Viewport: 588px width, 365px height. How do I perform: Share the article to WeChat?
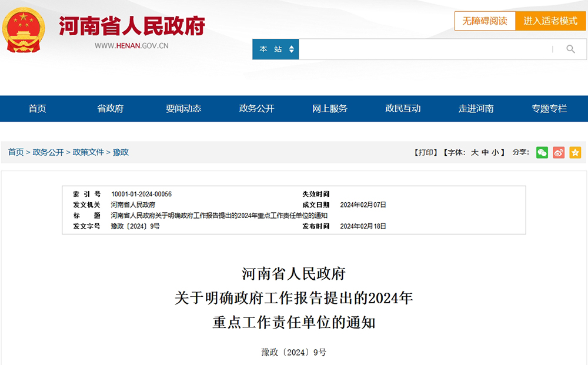point(541,152)
